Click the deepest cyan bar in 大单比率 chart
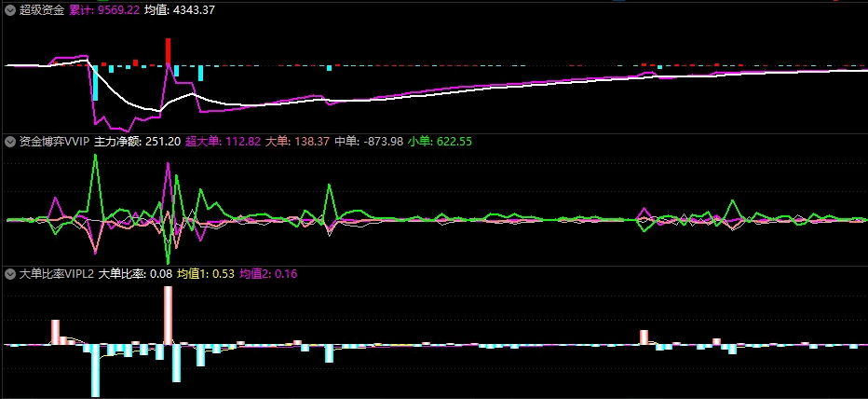 tap(95, 370)
